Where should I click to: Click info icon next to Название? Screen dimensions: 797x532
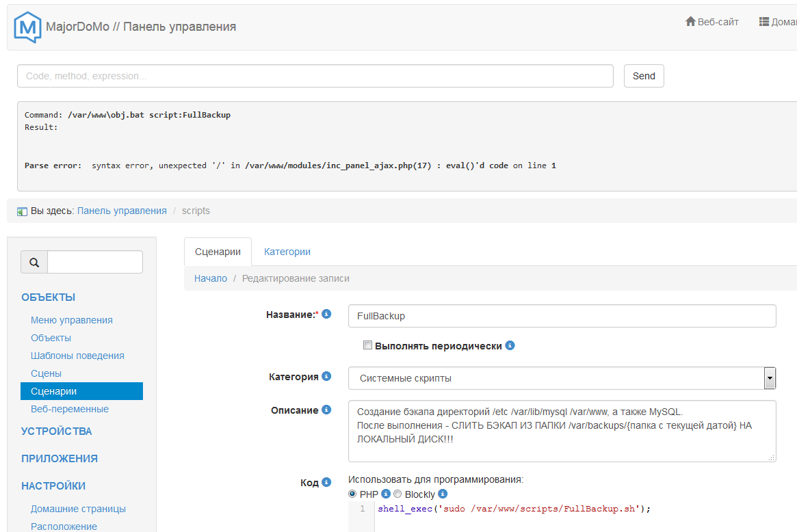point(326,314)
